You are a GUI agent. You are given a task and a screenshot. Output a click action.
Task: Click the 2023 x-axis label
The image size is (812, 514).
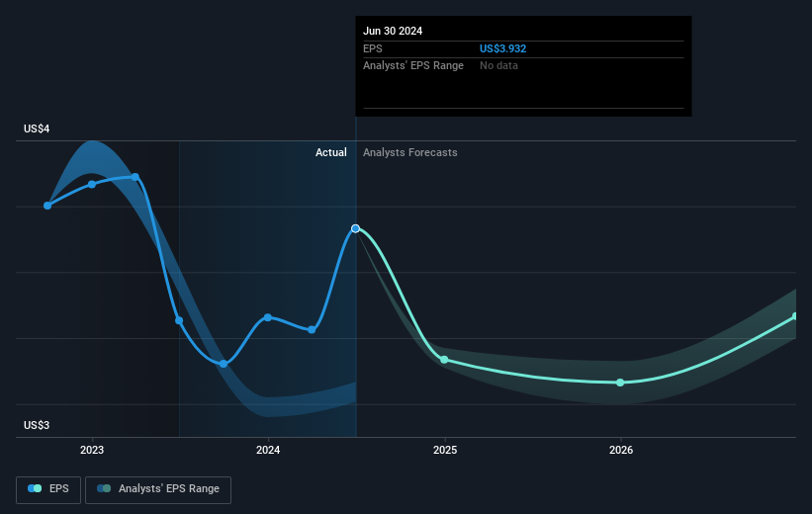coord(92,450)
